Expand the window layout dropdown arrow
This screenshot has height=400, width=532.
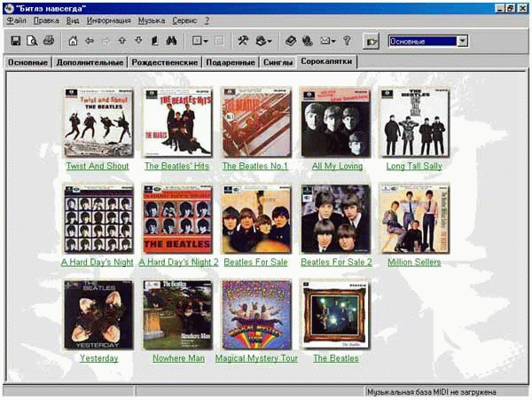pos(206,42)
